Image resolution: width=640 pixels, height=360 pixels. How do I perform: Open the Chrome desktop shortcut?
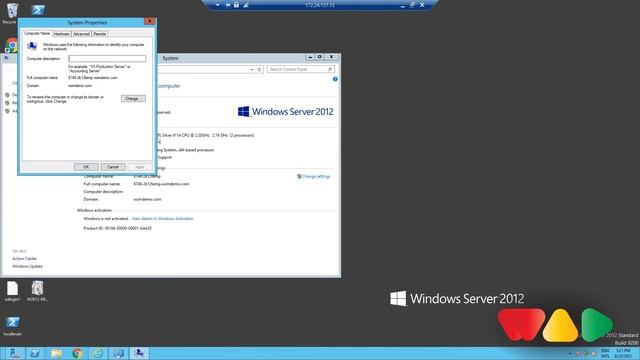11,45
